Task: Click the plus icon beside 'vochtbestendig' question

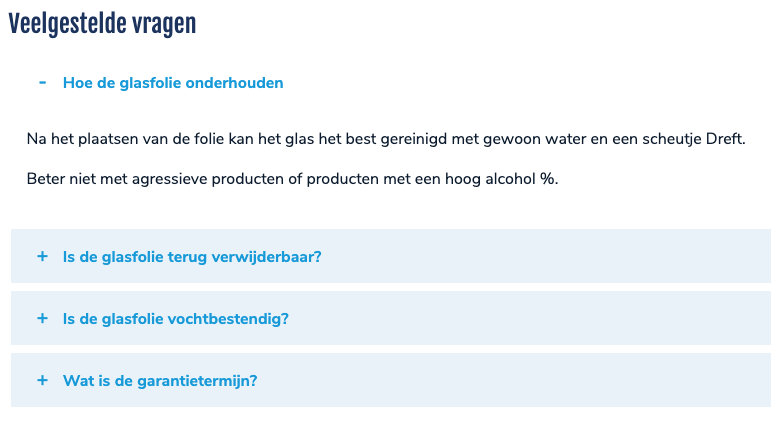Action: 42,318
